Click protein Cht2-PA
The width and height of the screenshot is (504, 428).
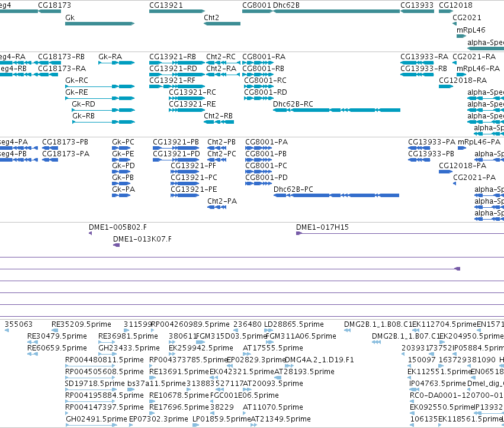point(222,201)
